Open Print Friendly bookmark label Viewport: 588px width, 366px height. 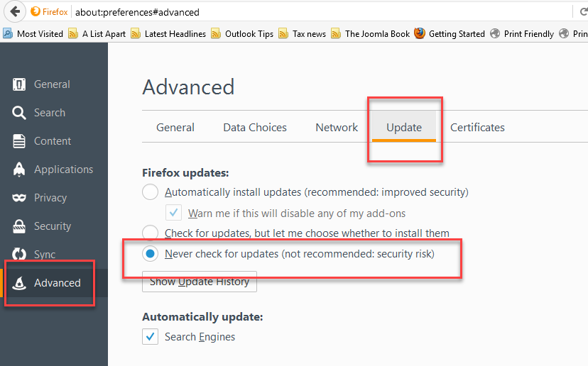(x=529, y=34)
